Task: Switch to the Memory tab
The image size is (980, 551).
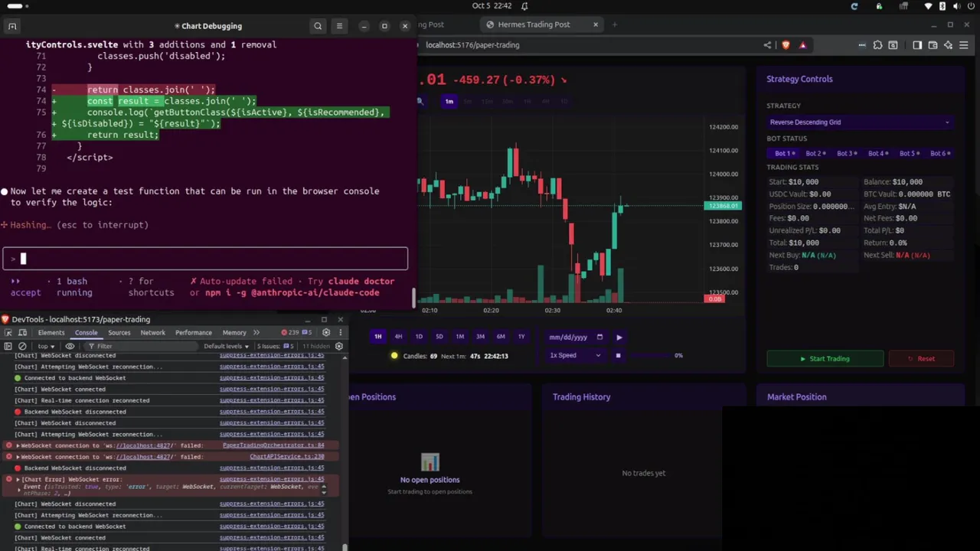Action: coord(234,333)
